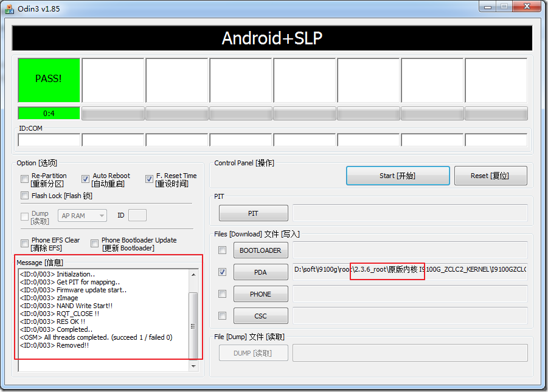Tick the checkbox beside PHONE
The height and width of the screenshot is (392, 548).
pos(222,294)
